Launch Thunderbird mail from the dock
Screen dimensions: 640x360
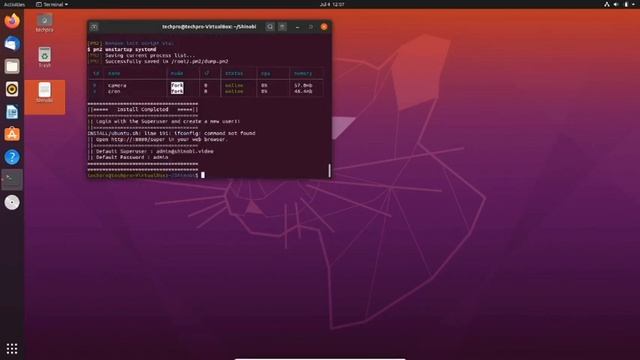(12, 43)
